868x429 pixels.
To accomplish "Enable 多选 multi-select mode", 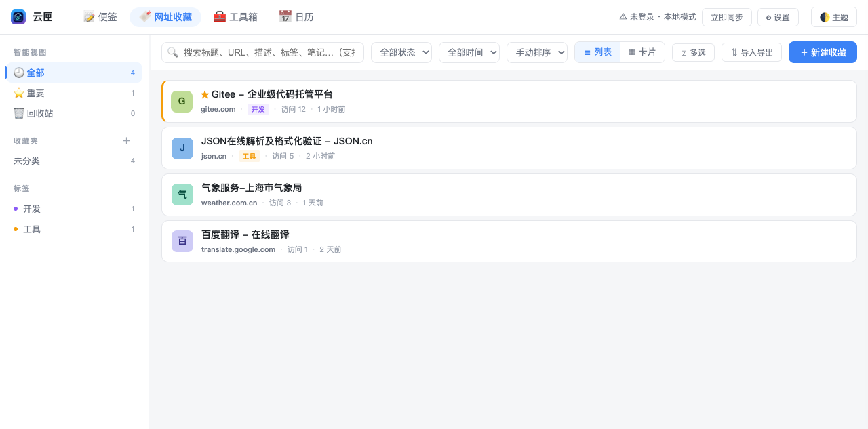I will click(x=693, y=52).
